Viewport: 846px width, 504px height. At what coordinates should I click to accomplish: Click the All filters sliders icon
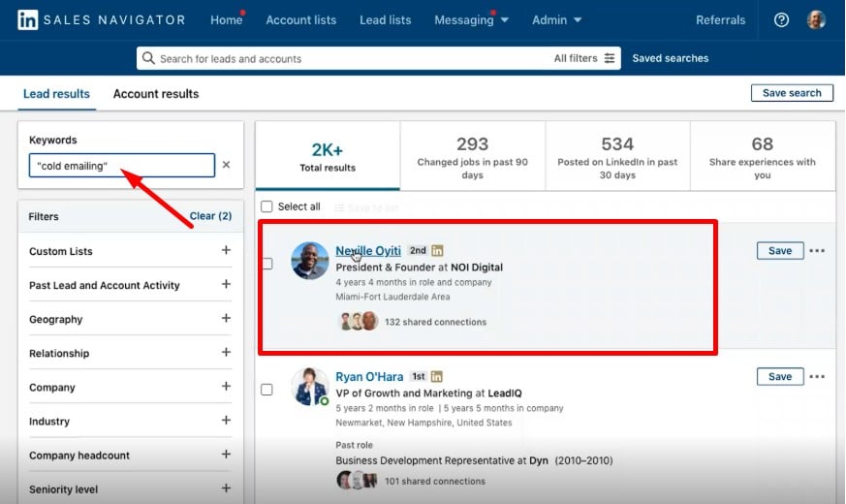click(610, 58)
